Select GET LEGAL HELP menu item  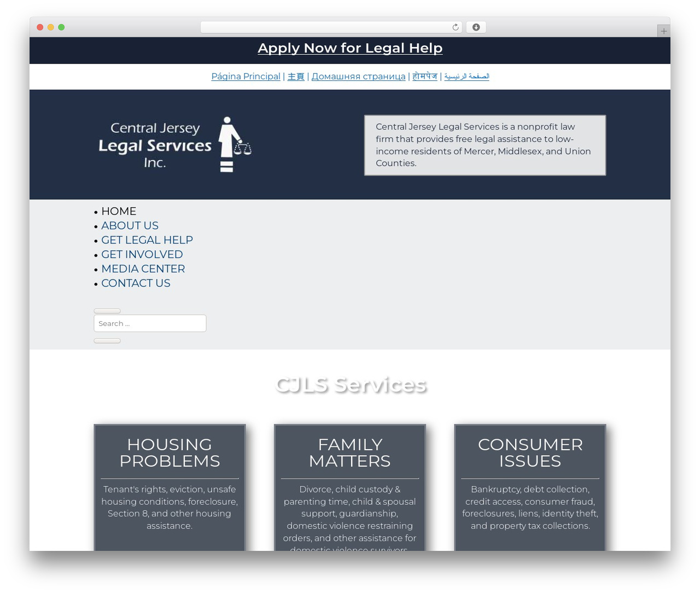tap(147, 240)
